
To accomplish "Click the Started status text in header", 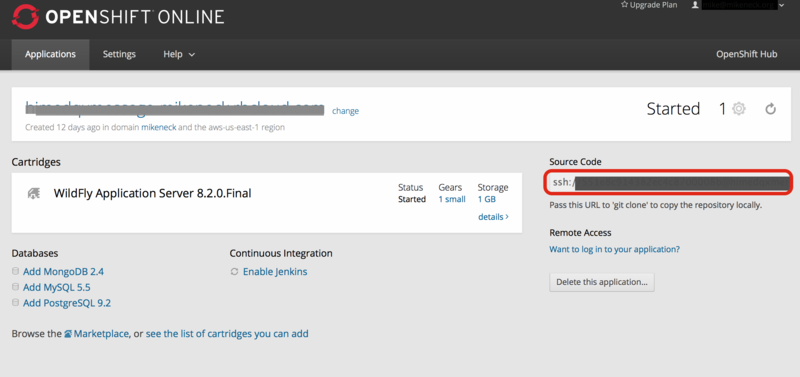I will pyautogui.click(x=673, y=109).
